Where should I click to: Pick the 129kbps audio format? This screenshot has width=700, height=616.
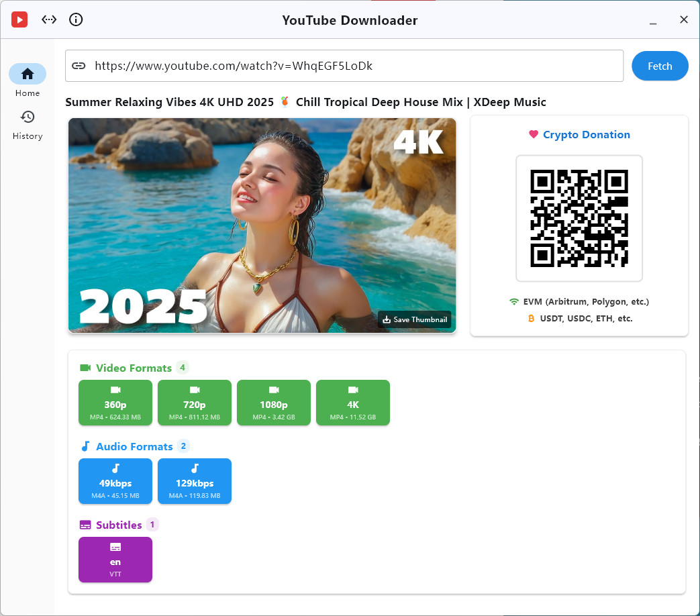click(195, 481)
